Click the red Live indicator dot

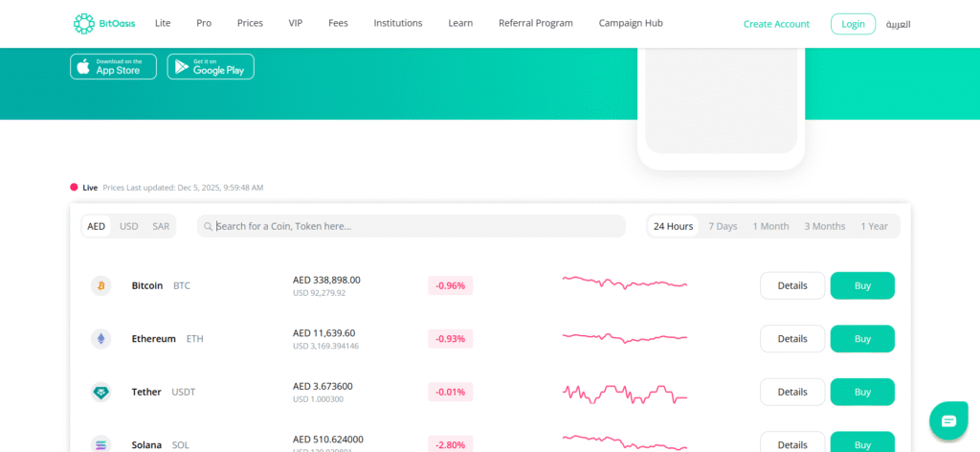74,187
